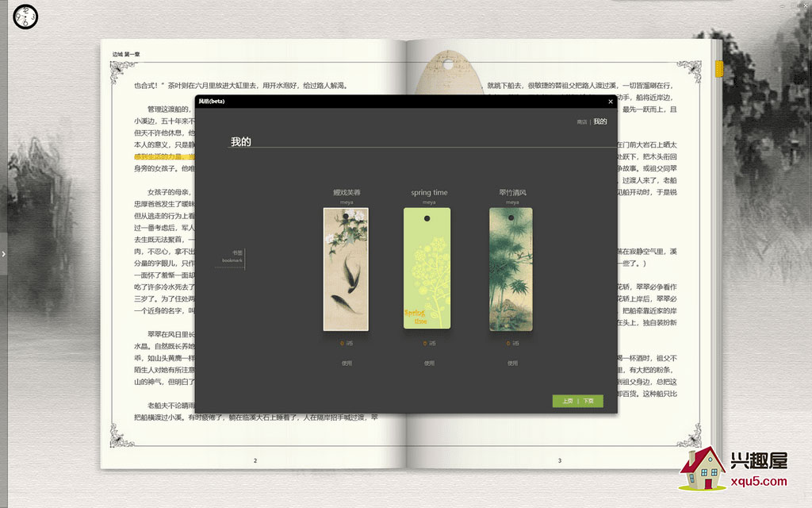
Task: Click the yellow bookmark tab on book edge
Action: 718,69
